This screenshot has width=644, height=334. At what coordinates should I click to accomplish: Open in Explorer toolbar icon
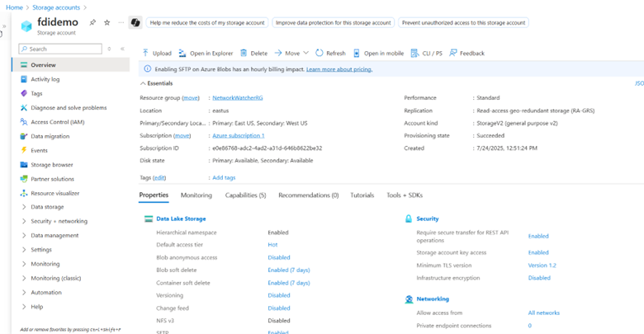(x=182, y=53)
